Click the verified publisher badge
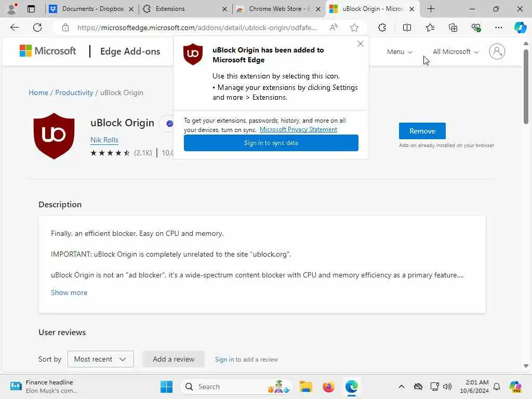The width and height of the screenshot is (532, 399). point(170,124)
